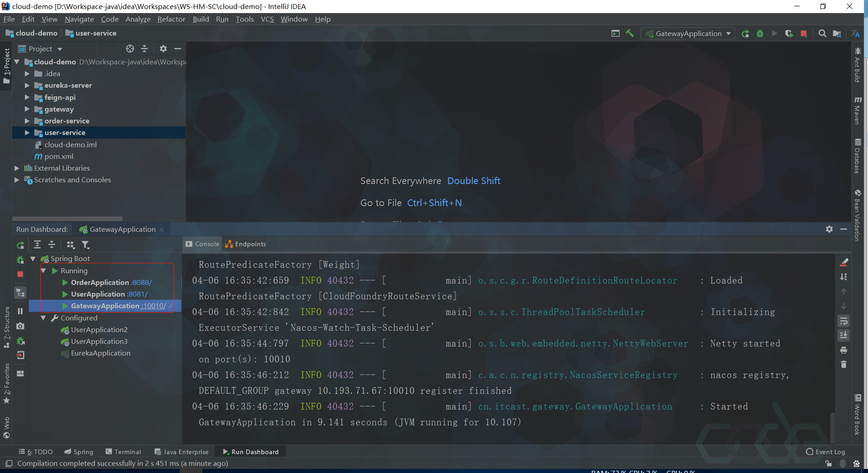Image resolution: width=868 pixels, height=473 pixels.
Task: Collapse the Spring Boot node arrow
Action: 33,259
